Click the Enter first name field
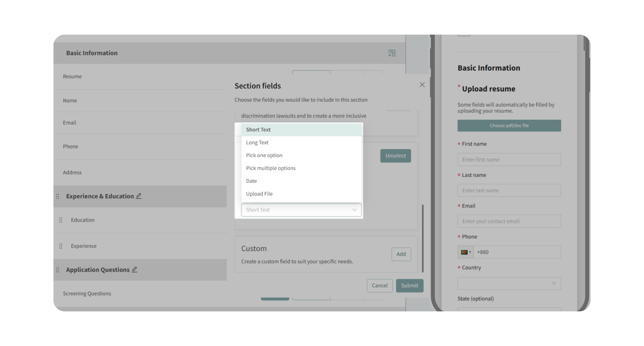Image resolution: width=644 pixels, height=346 pixels. click(x=509, y=160)
